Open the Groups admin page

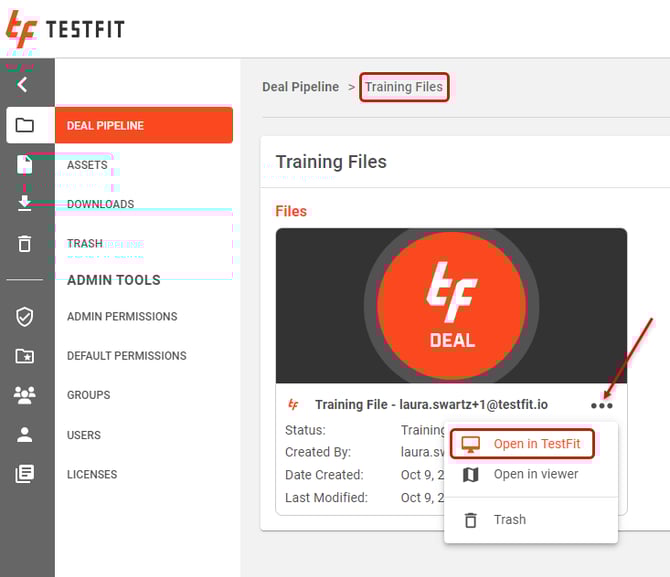click(88, 395)
